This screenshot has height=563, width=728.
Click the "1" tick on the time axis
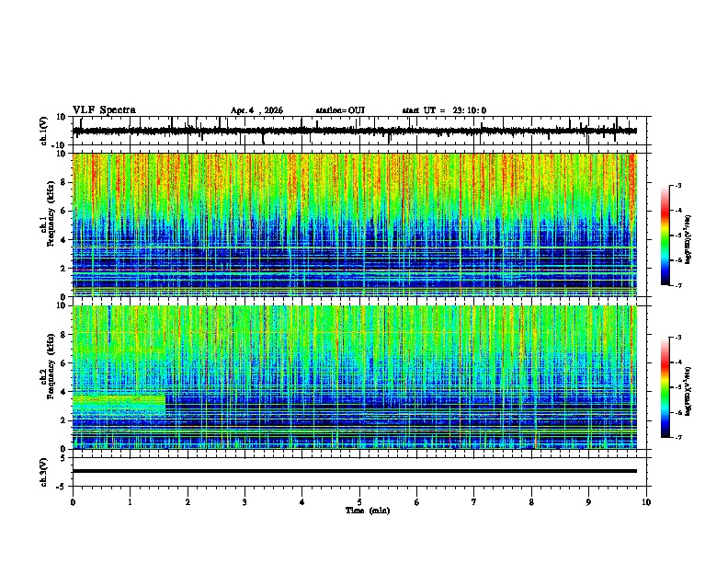tap(130, 502)
